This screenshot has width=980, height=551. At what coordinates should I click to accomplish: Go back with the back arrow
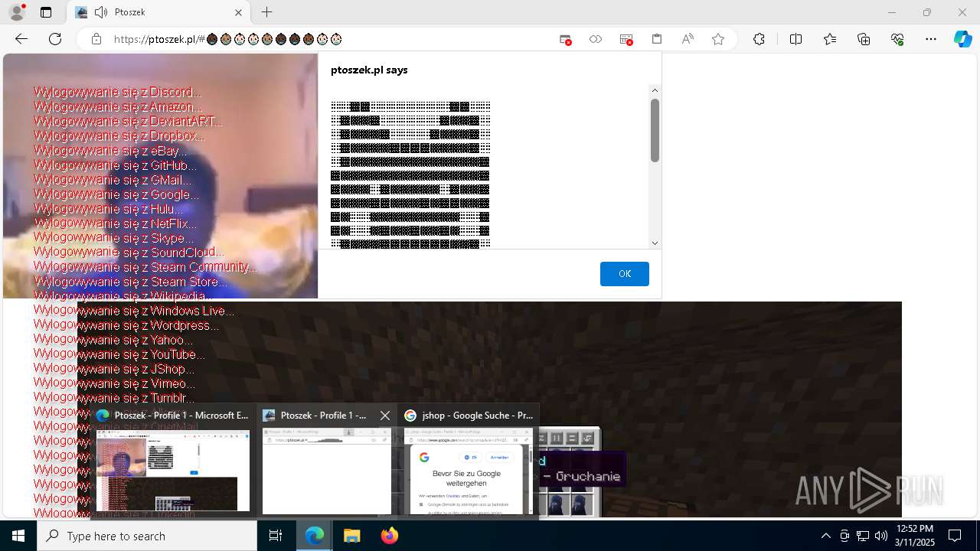[21, 39]
